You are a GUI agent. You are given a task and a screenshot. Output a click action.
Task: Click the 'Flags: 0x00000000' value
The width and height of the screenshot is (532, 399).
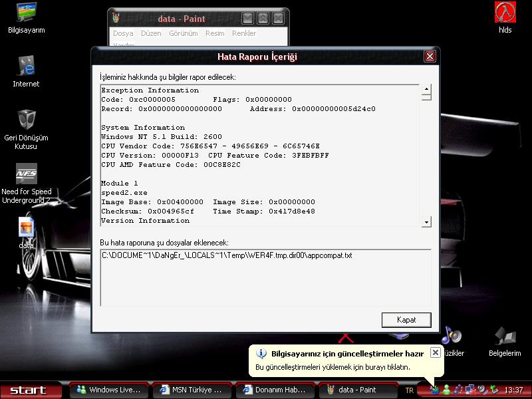[252, 99]
